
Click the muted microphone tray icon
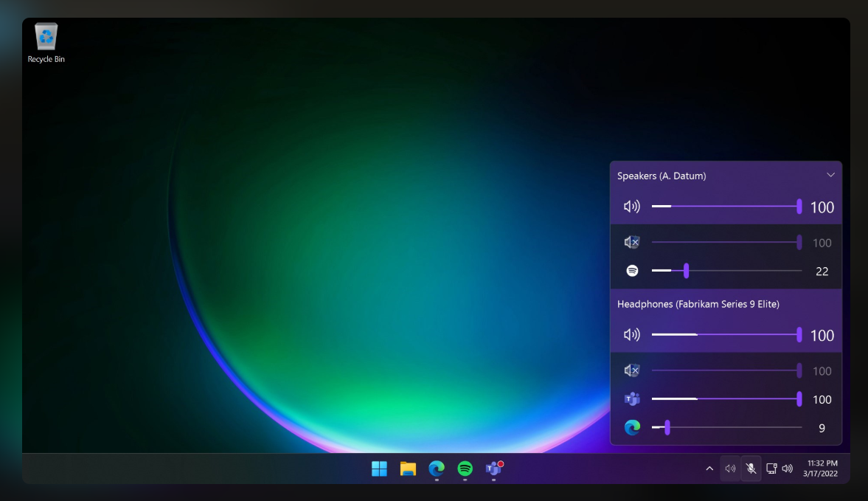coord(751,469)
